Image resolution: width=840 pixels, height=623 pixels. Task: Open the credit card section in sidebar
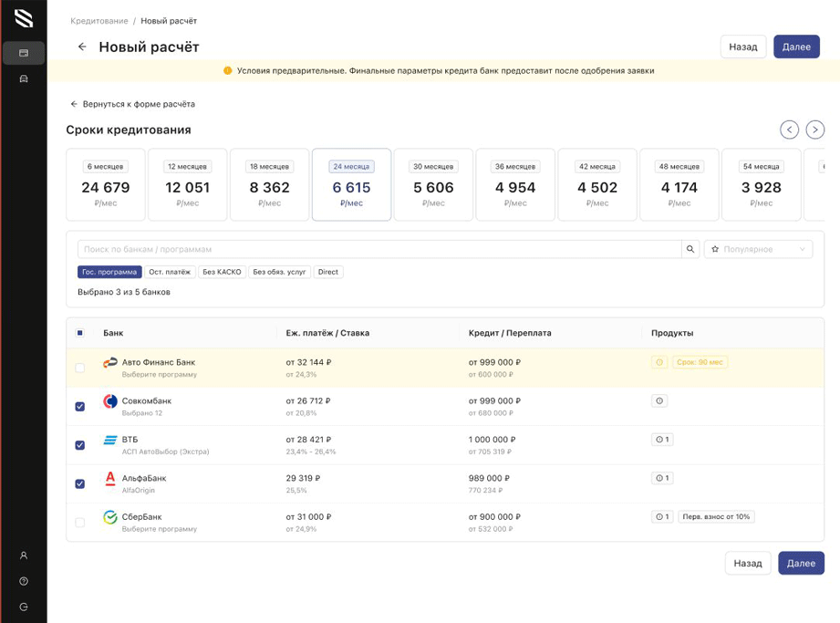(x=24, y=53)
